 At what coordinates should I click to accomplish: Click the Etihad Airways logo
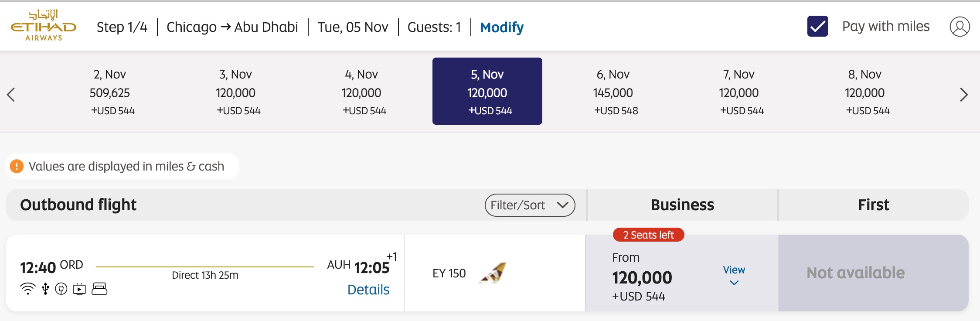[x=44, y=26]
